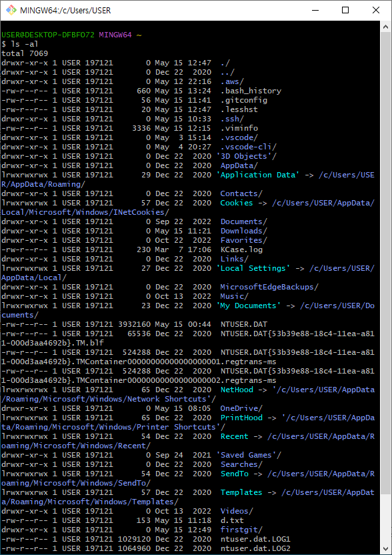Screen dimensions: 392x555
Task: Click the .lesshst file name
Action: 239,109
